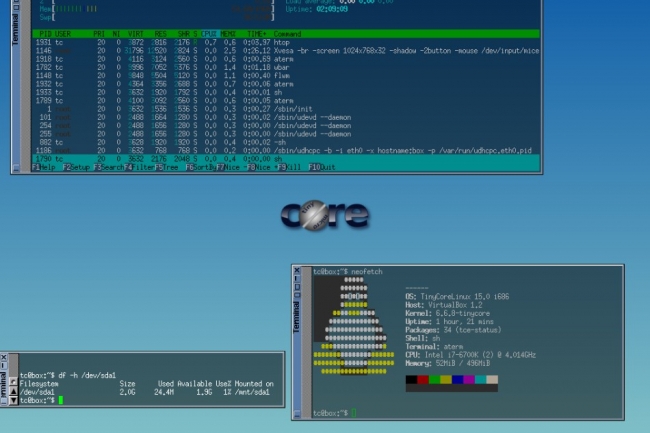Minimize the neofetch terminal window
Screen dimensions: 650x433
[297, 278]
